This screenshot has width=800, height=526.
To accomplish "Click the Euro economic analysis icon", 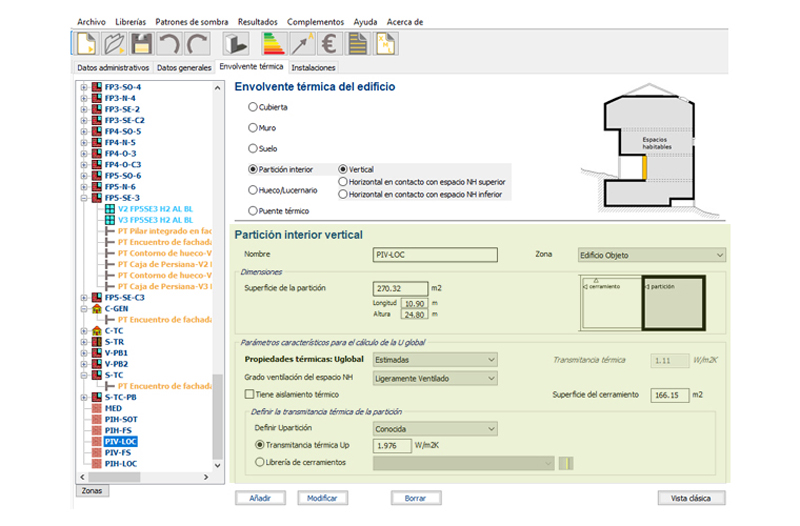I will tap(330, 44).
